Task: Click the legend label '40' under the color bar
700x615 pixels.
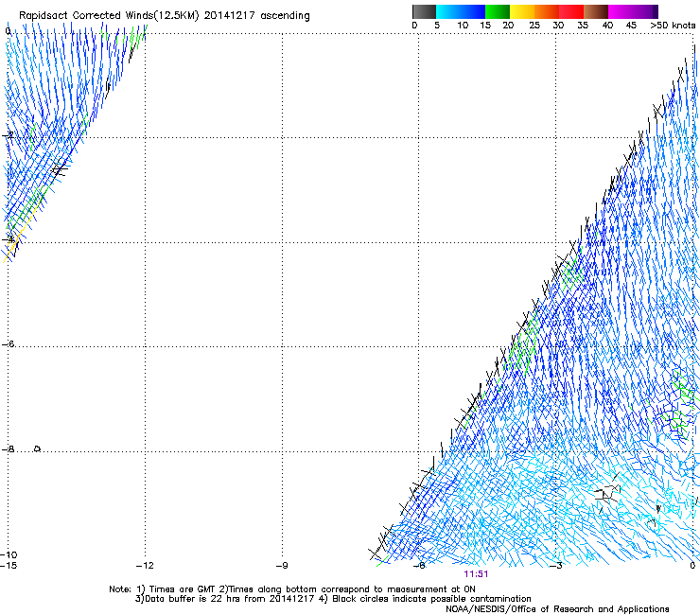Action: [x=607, y=26]
